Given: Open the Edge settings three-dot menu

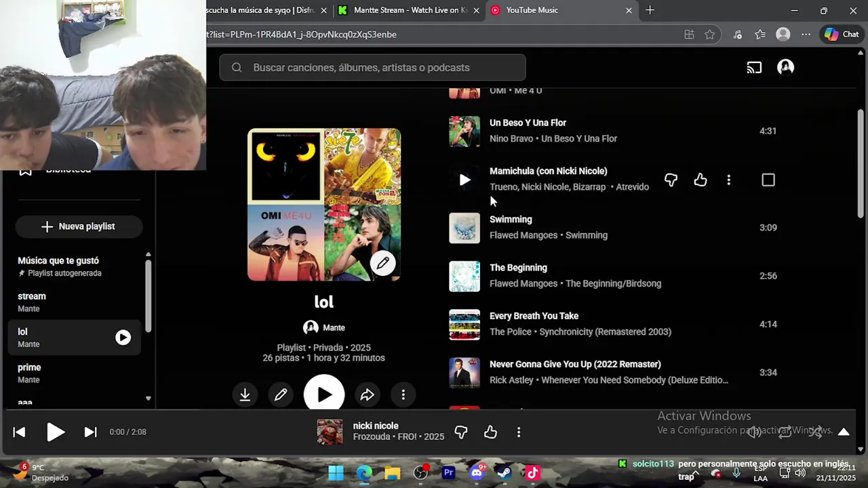Looking at the screenshot, I should point(806,35).
